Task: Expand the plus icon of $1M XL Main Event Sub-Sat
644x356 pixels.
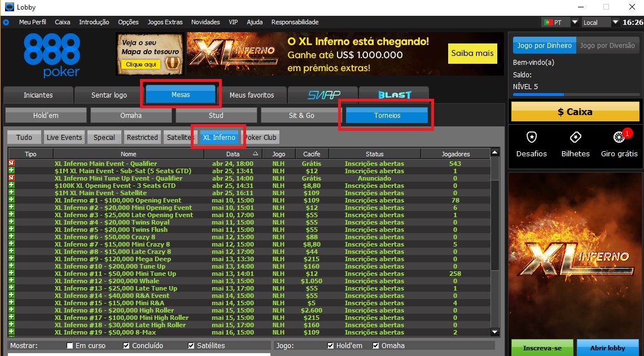Action: coord(11,171)
